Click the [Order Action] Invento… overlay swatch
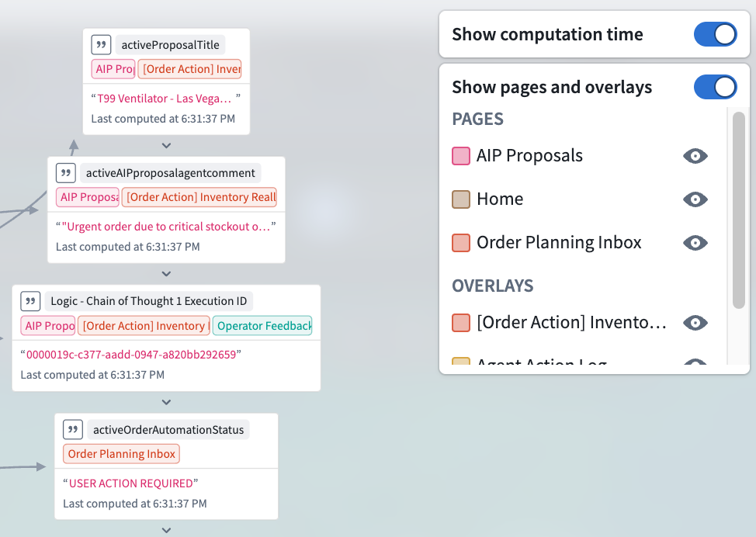Image resolution: width=756 pixels, height=537 pixels. click(461, 323)
